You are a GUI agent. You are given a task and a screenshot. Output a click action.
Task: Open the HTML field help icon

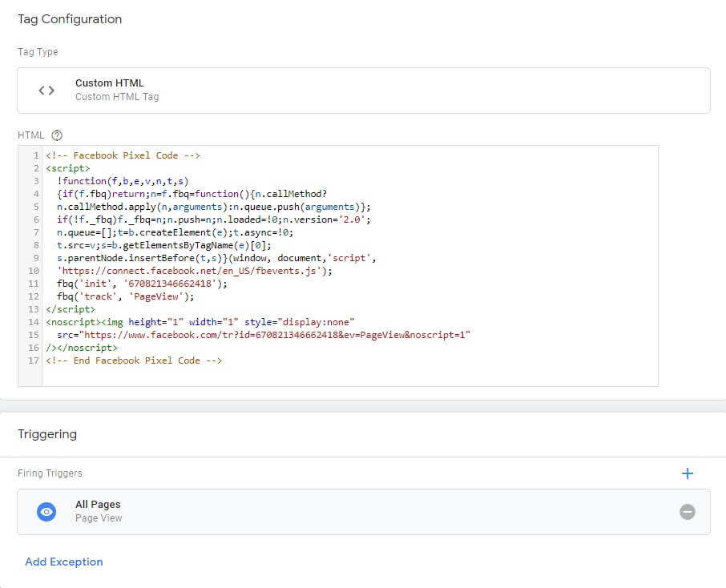pyautogui.click(x=56, y=135)
